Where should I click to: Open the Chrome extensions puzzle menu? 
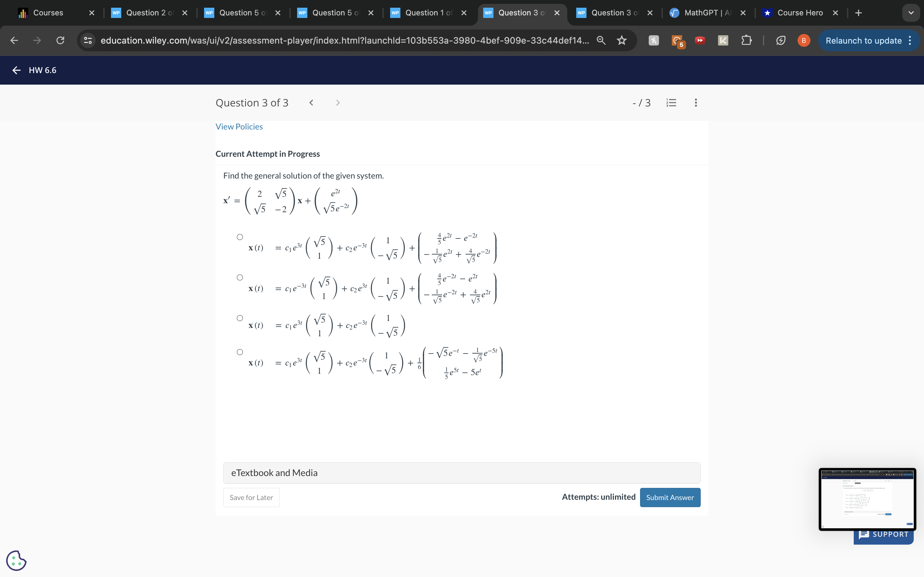(x=747, y=40)
